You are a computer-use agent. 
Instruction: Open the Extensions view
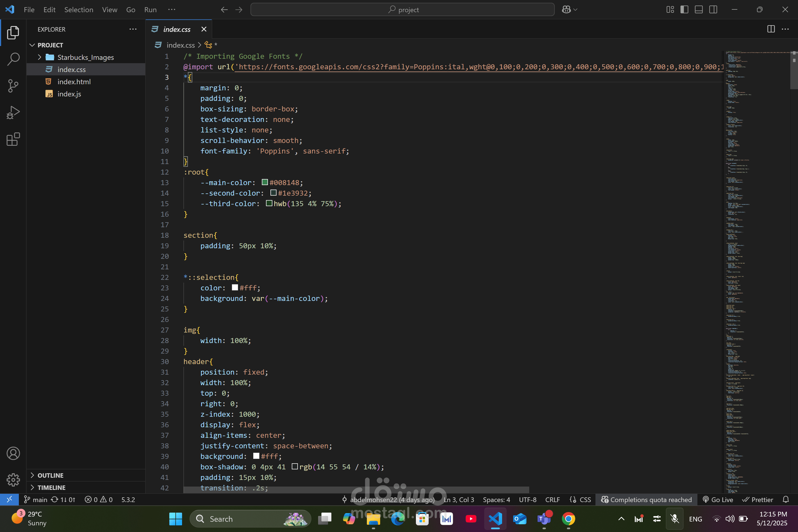pos(13,139)
